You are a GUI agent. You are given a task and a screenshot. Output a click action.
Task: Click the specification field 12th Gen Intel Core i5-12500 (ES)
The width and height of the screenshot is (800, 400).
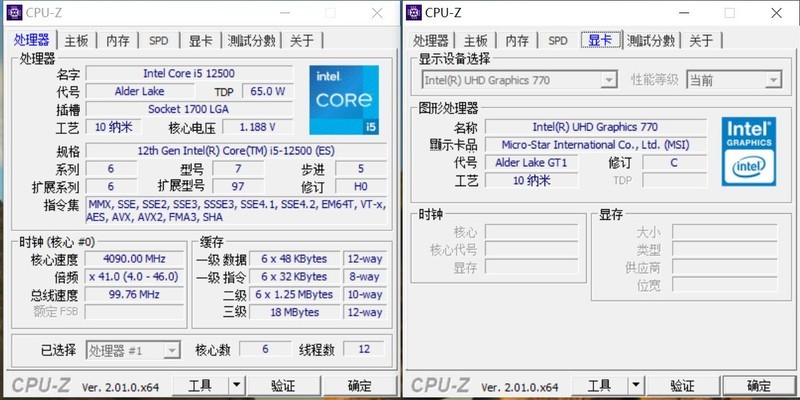236,151
